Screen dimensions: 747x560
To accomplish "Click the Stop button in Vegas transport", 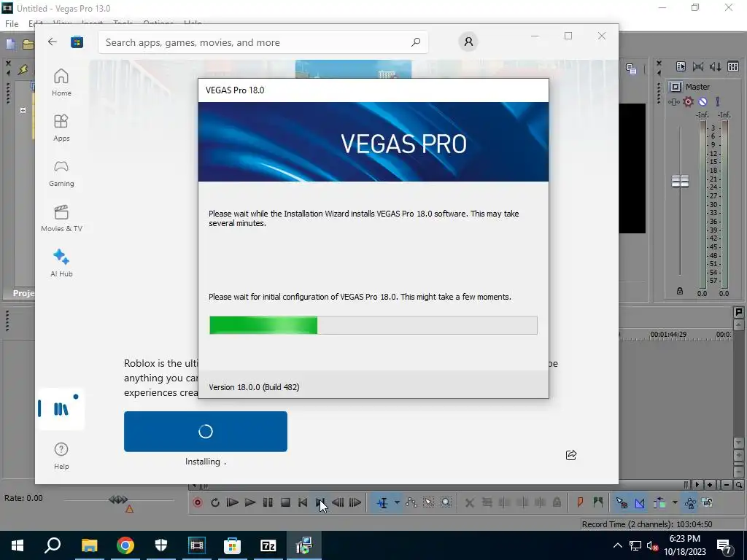I will coord(285,502).
